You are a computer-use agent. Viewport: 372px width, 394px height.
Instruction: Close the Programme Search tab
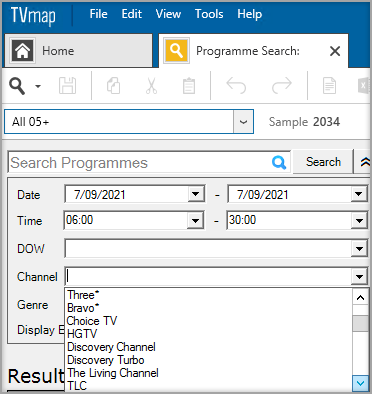point(335,51)
